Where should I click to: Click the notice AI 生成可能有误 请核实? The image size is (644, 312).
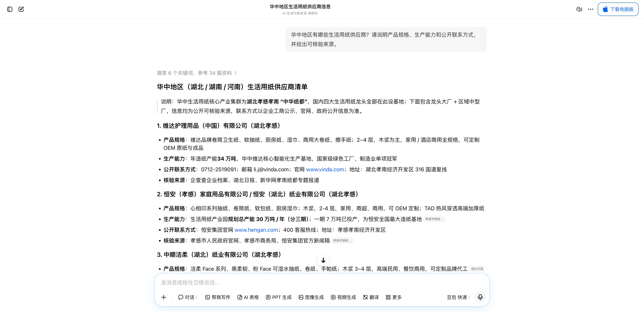[x=300, y=13]
